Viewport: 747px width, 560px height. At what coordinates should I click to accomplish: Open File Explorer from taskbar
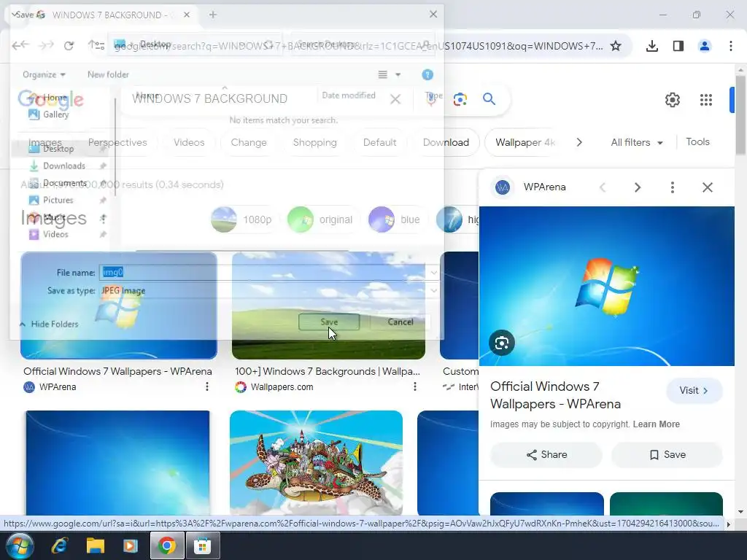pos(95,545)
